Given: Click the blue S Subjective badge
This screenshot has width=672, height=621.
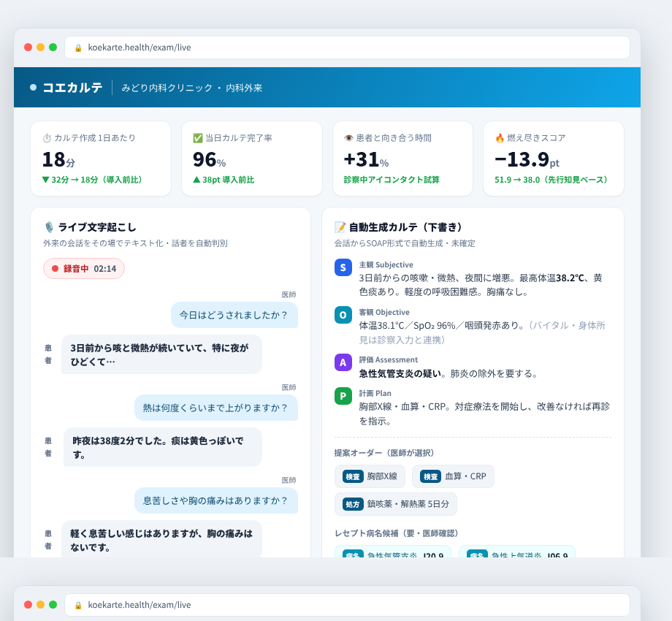Looking at the screenshot, I should pyautogui.click(x=343, y=267).
